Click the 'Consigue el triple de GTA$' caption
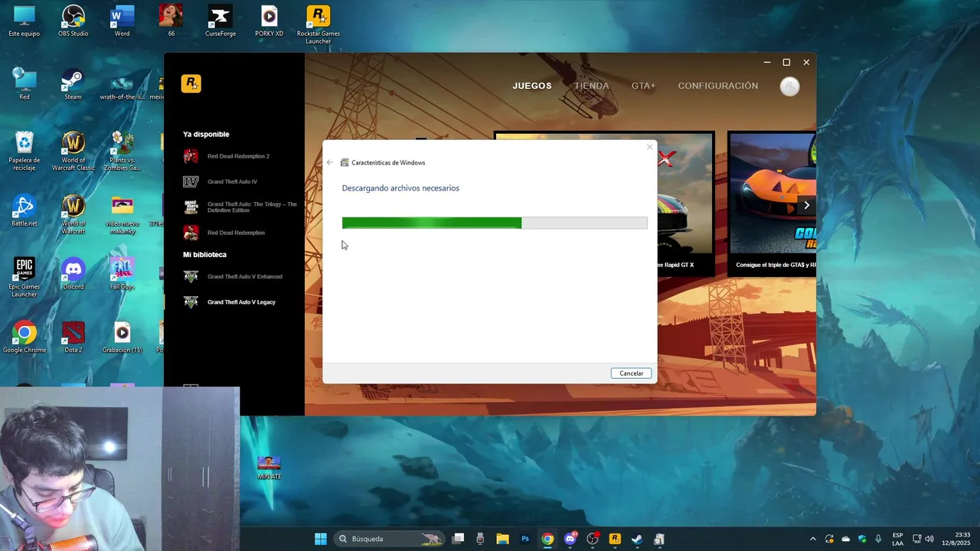Viewport: 980px width, 551px height. tap(776, 265)
